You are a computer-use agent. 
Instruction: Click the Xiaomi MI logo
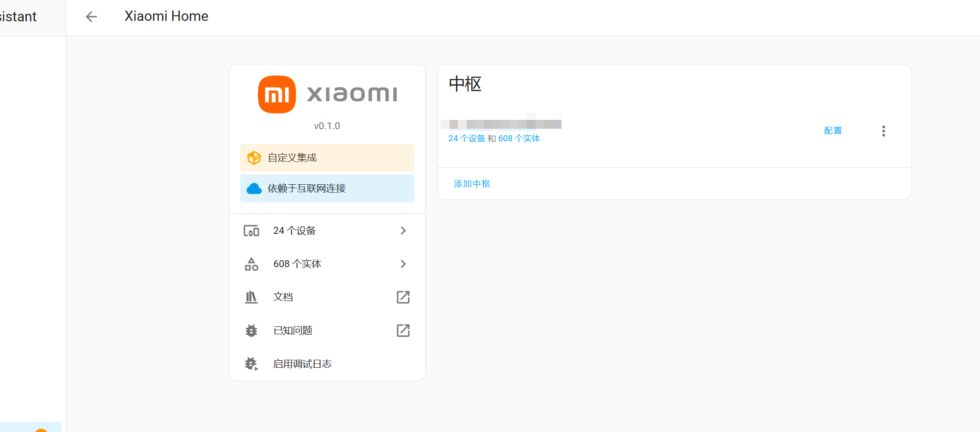pyautogui.click(x=277, y=94)
